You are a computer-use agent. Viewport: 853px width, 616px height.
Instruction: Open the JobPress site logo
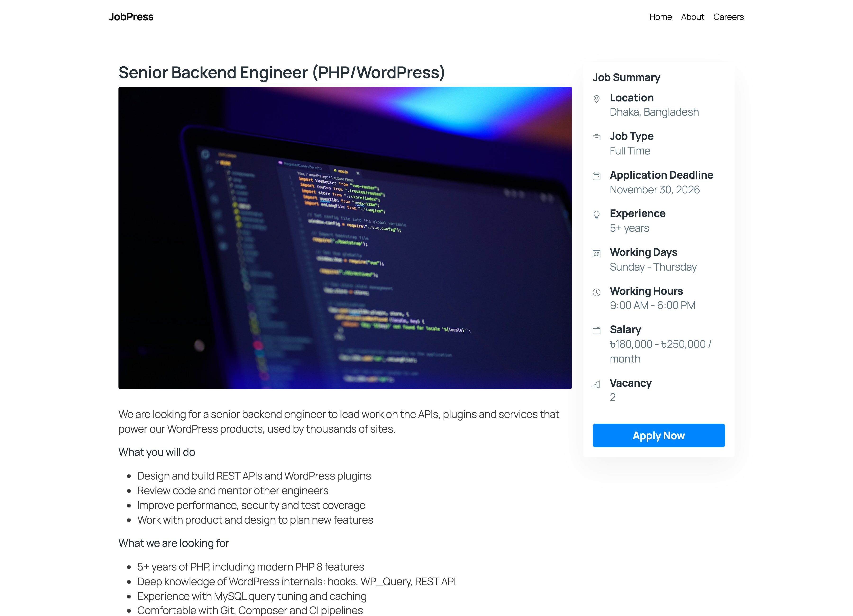coord(131,17)
